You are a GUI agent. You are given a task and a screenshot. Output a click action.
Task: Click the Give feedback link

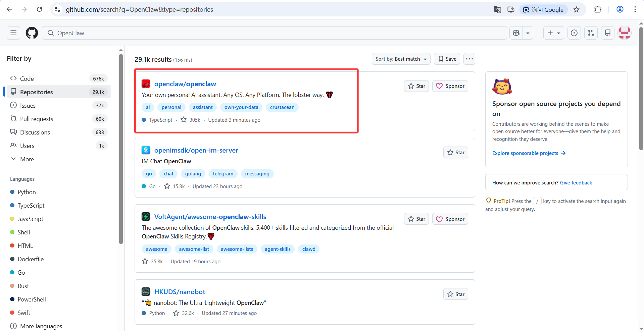pos(576,183)
